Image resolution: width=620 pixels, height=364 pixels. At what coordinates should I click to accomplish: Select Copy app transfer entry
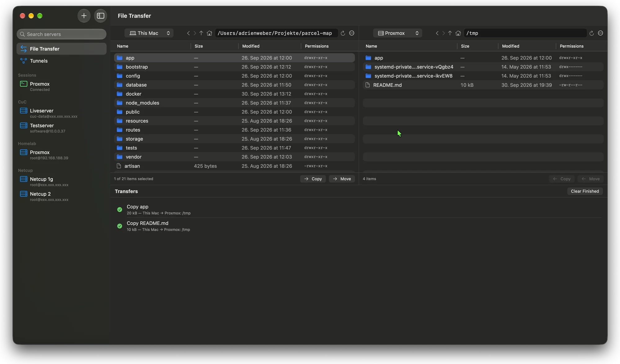tap(359, 210)
